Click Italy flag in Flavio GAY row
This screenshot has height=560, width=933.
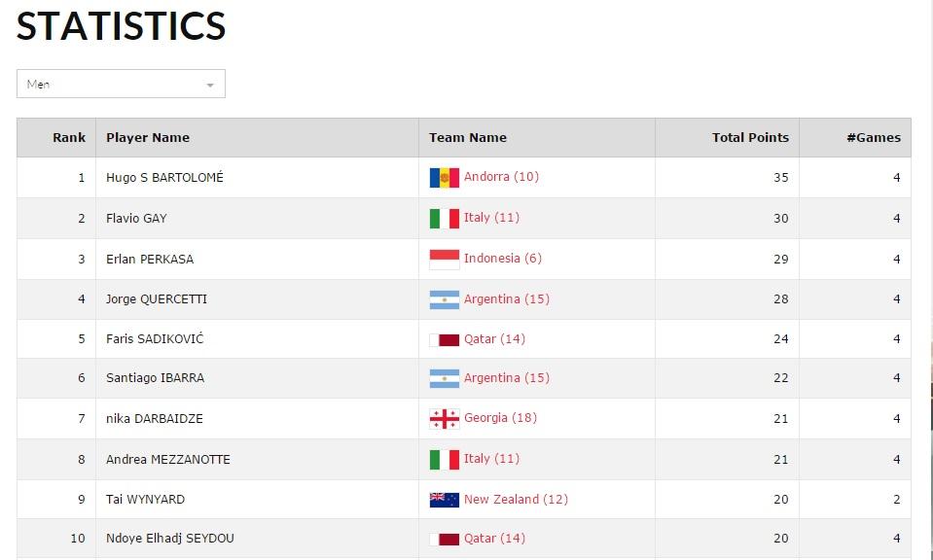[444, 219]
